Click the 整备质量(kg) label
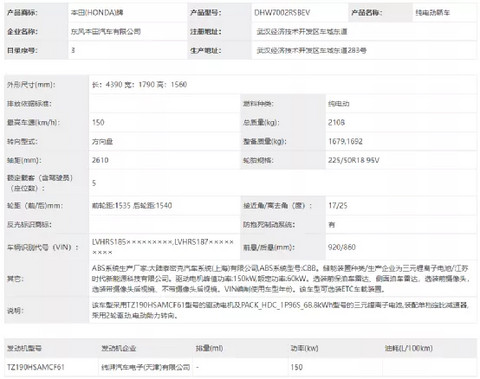This screenshot has width=480, height=379. point(265,141)
